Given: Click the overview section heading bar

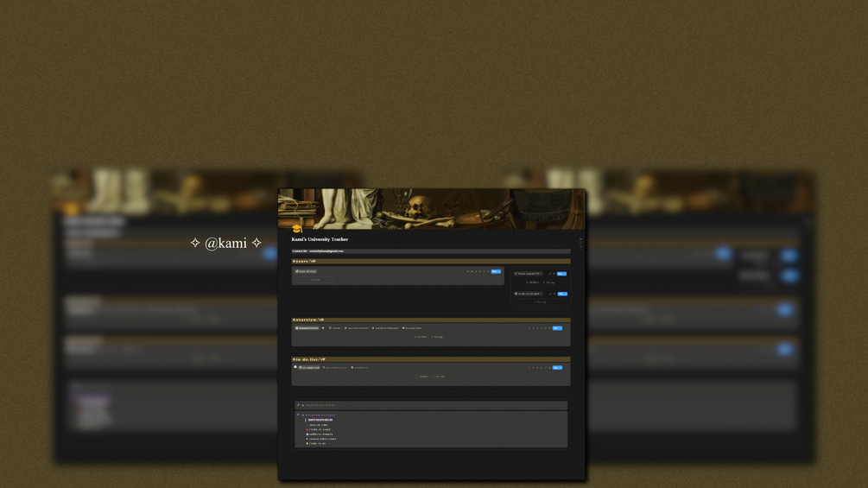Looking at the screenshot, I should point(431,320).
